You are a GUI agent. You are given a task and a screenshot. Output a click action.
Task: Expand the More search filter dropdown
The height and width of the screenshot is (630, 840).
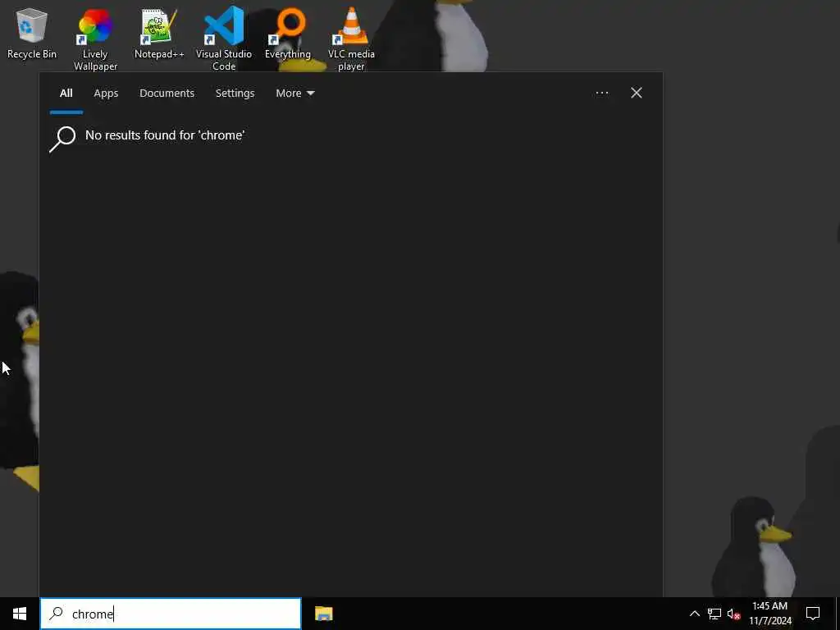295,94
